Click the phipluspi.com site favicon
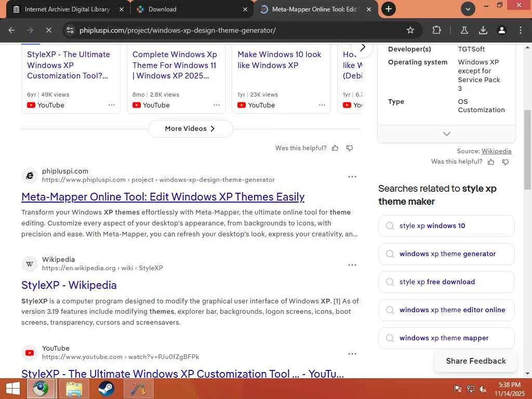The width and height of the screenshot is (532, 399). 30,176
